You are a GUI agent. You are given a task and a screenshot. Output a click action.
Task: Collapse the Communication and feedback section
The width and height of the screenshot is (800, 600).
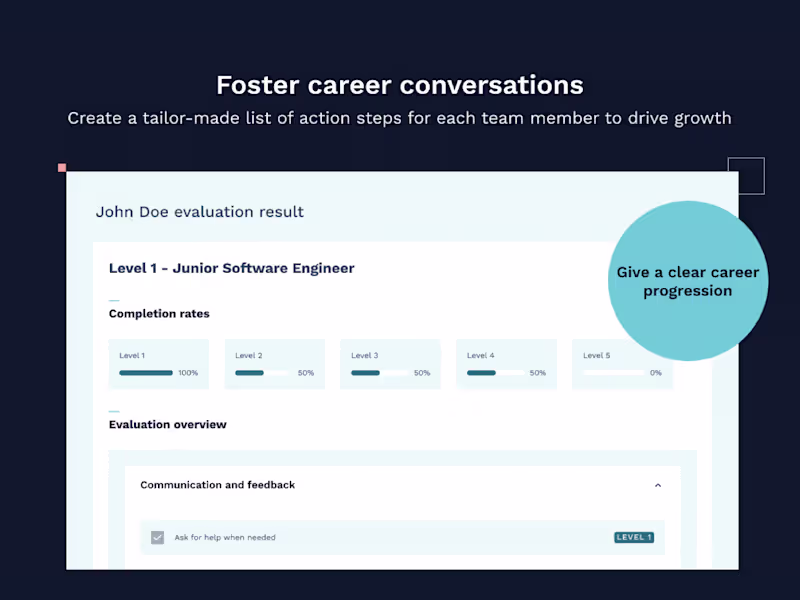tap(658, 485)
